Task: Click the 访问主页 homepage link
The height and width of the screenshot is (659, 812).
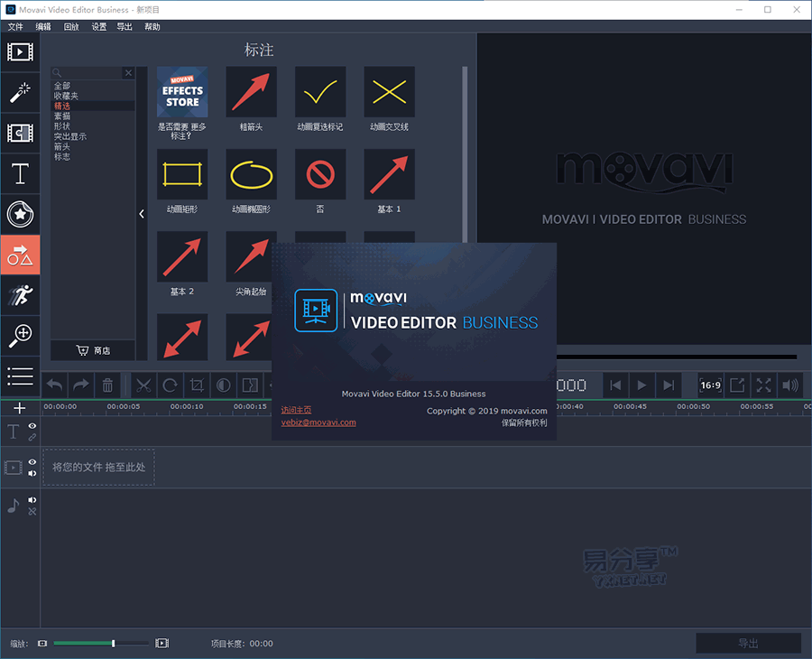Action: click(296, 408)
